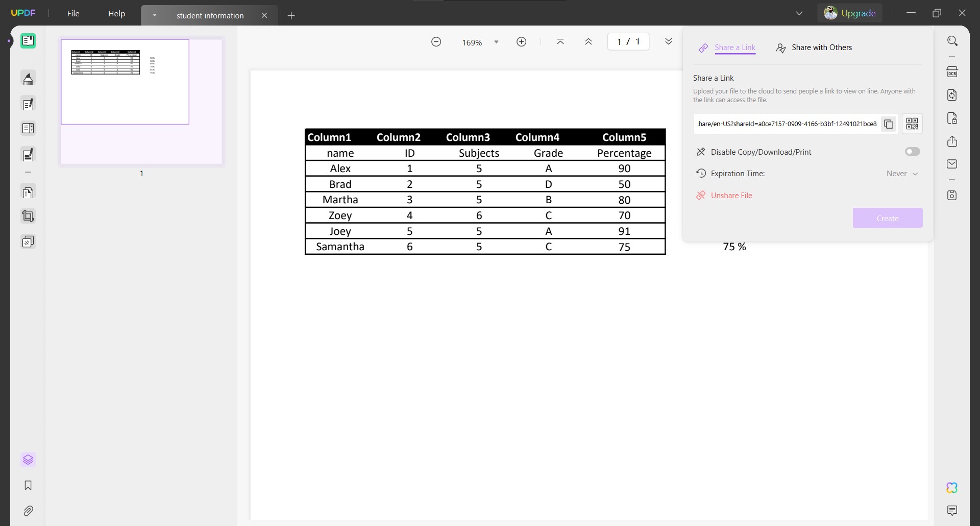
Task: Go to the last page
Action: pos(669,42)
